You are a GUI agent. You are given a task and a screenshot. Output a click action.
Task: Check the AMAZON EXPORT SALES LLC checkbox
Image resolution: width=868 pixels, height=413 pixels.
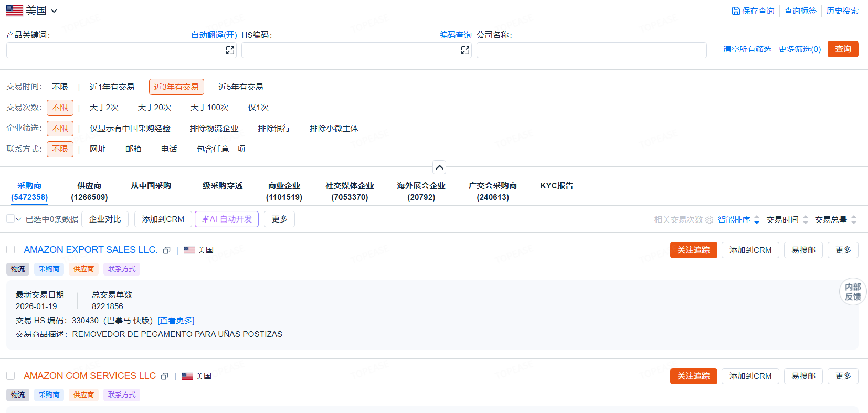pos(10,250)
